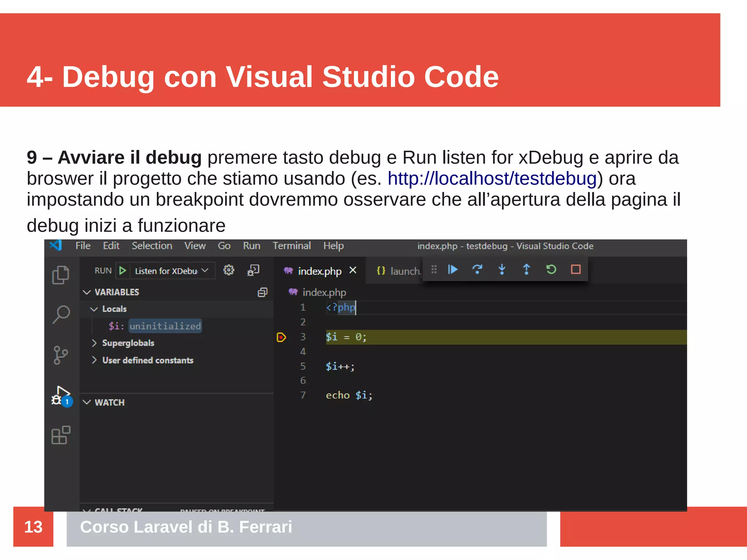Open the Source Control view
Viewport: 747px width, 560px height.
point(61,355)
